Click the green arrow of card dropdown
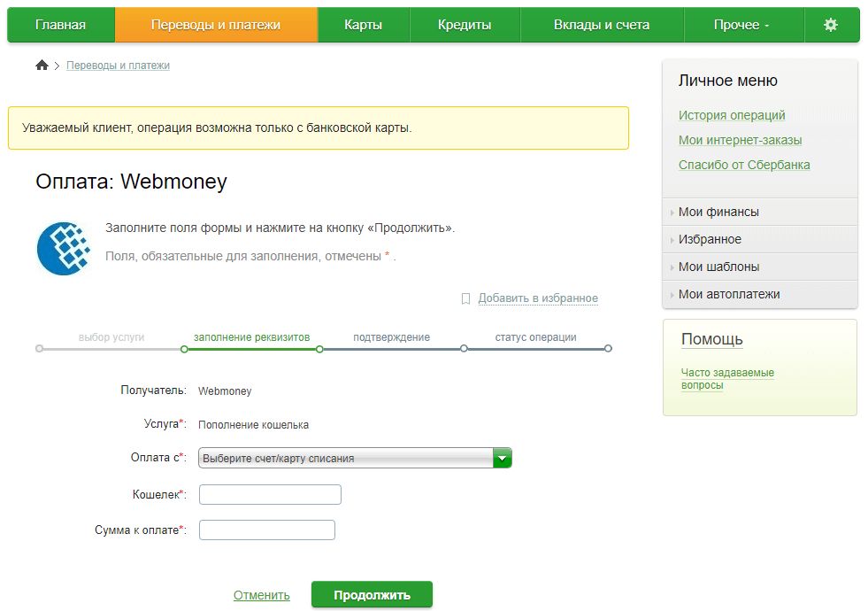Image resolution: width=868 pixels, height=611 pixels. pos(502,458)
